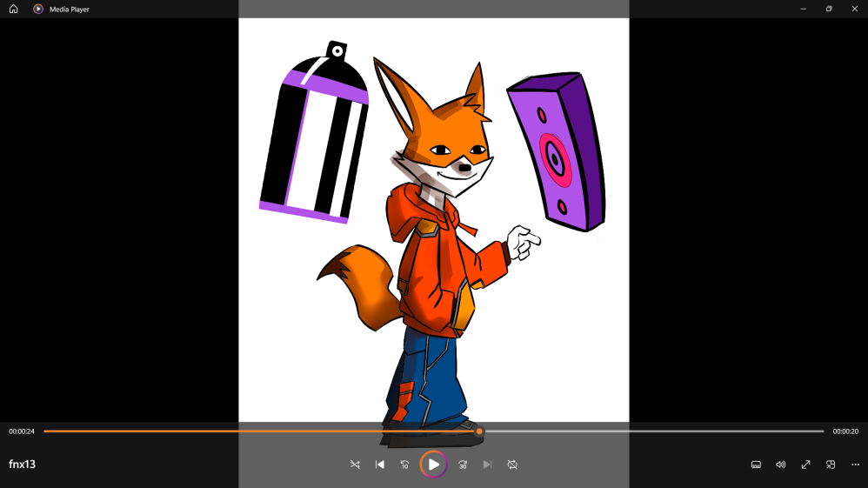Image resolution: width=868 pixels, height=488 pixels.
Task: Open the volume control
Action: pos(781,465)
